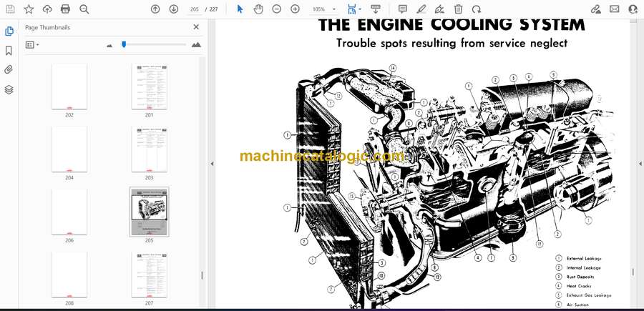Go to previous page arrow

[x=155, y=9]
